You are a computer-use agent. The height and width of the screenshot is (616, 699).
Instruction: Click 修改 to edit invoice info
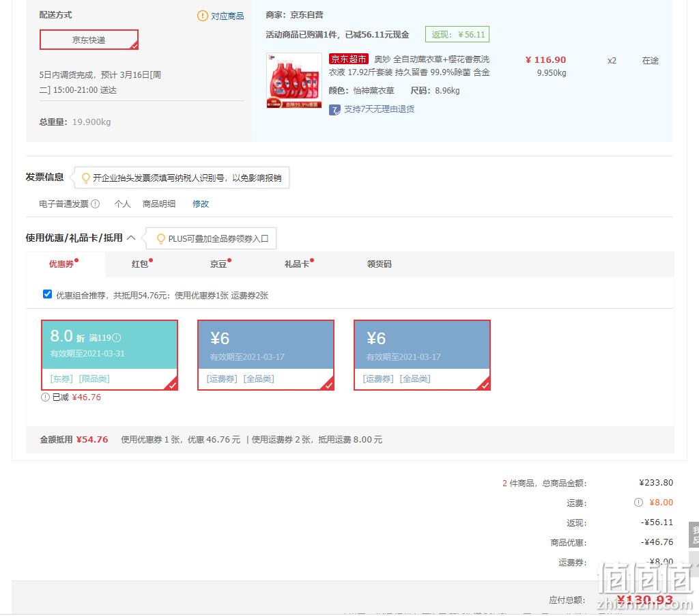click(201, 204)
